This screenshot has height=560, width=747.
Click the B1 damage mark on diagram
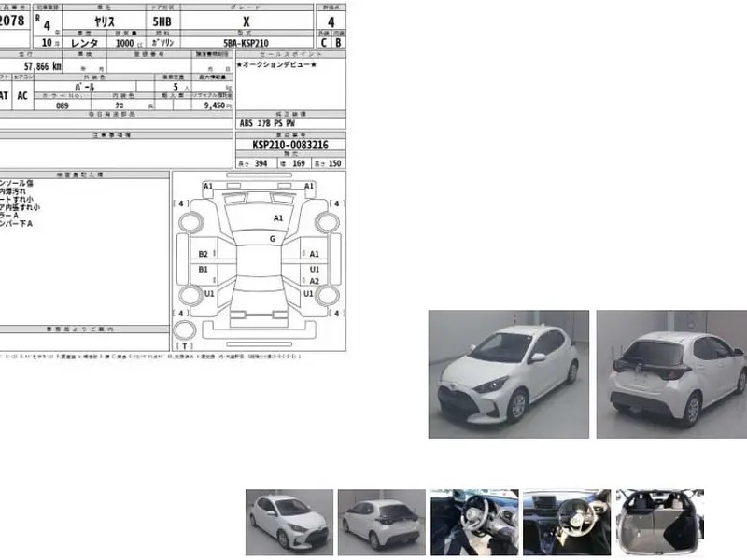(x=203, y=270)
